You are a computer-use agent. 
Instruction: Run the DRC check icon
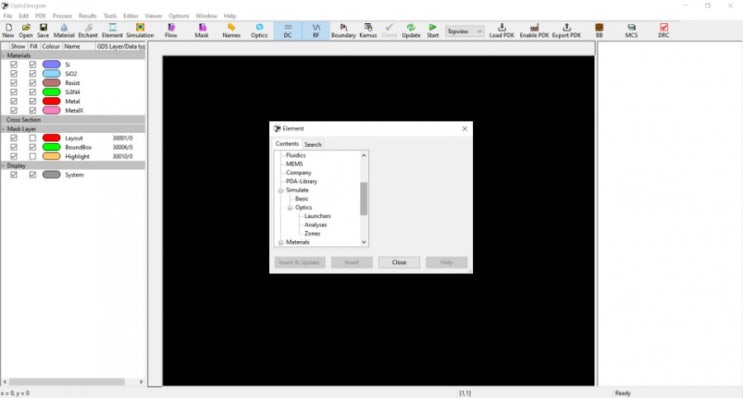(x=664, y=30)
